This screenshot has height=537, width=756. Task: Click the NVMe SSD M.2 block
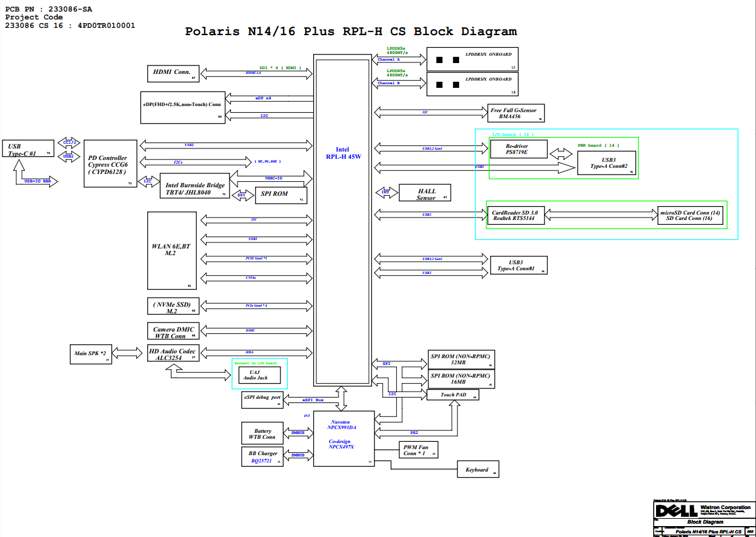pos(173,306)
